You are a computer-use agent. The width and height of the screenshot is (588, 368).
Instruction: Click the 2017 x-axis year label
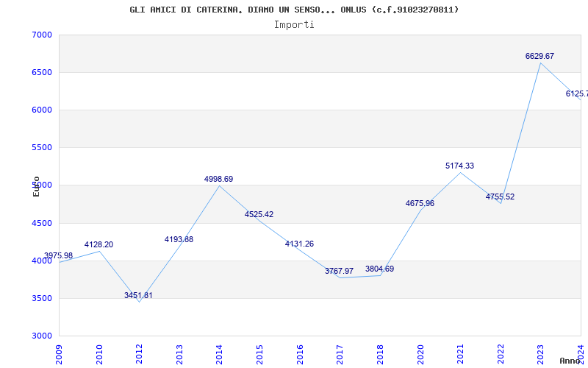coord(340,355)
